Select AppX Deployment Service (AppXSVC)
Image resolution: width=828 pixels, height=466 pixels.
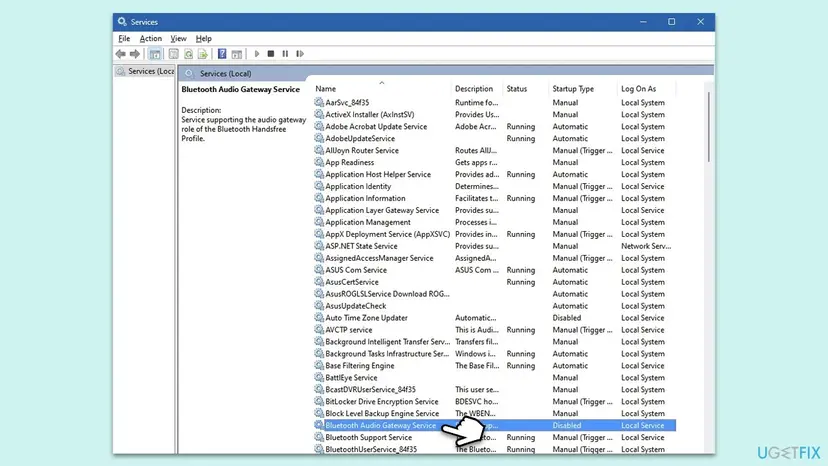pos(494,234)
